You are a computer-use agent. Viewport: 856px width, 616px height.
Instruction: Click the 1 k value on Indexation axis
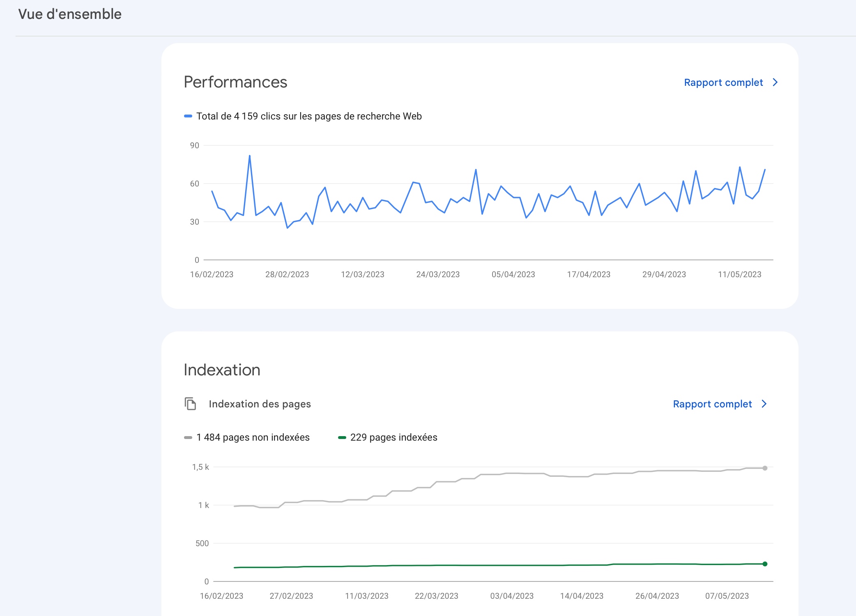tap(204, 505)
